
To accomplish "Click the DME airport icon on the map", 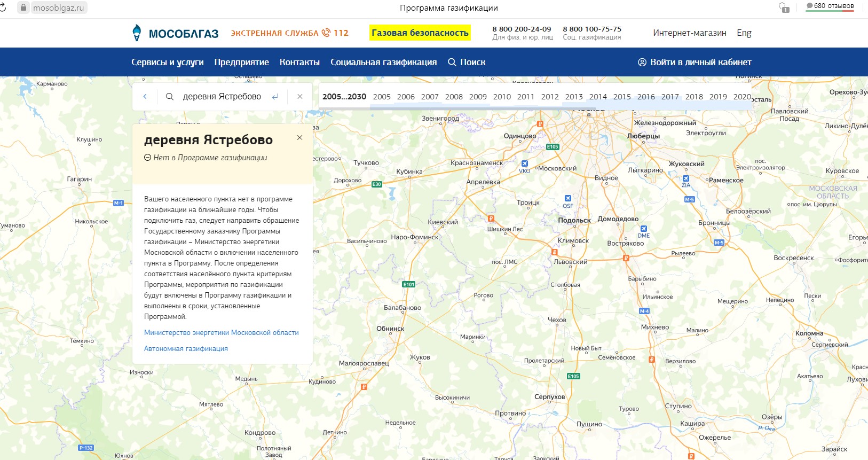I will pyautogui.click(x=644, y=229).
